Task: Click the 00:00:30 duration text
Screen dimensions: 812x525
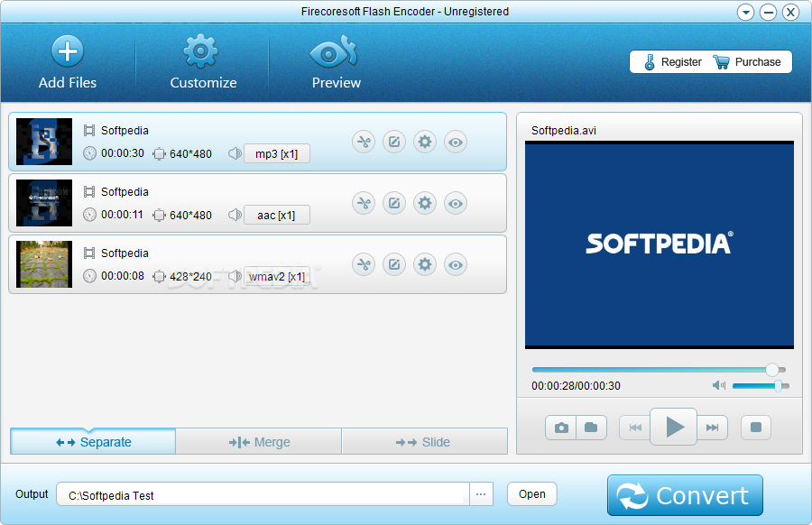Action: (123, 153)
